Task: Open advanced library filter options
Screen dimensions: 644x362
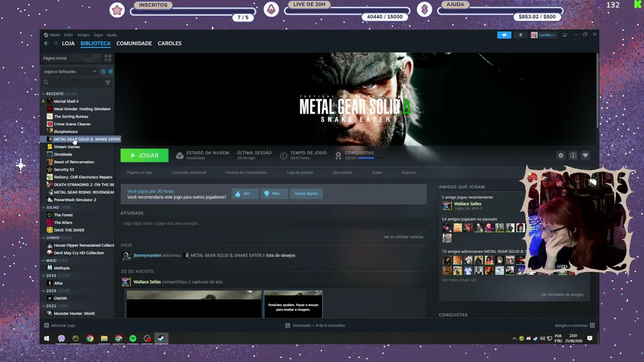Action: [108, 82]
